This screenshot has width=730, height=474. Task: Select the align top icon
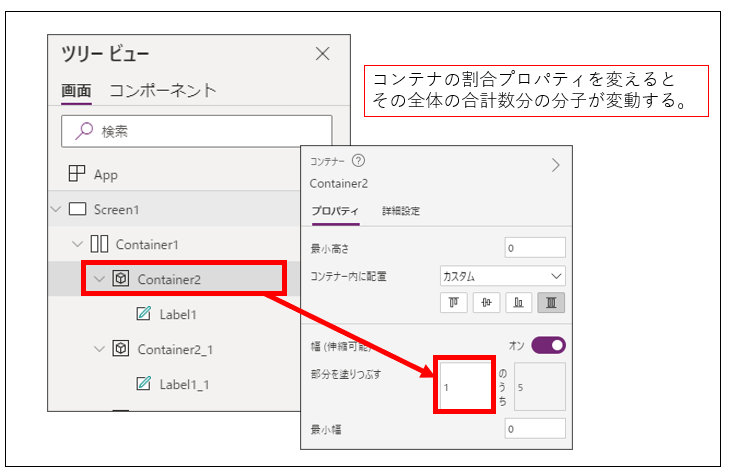coord(453,303)
